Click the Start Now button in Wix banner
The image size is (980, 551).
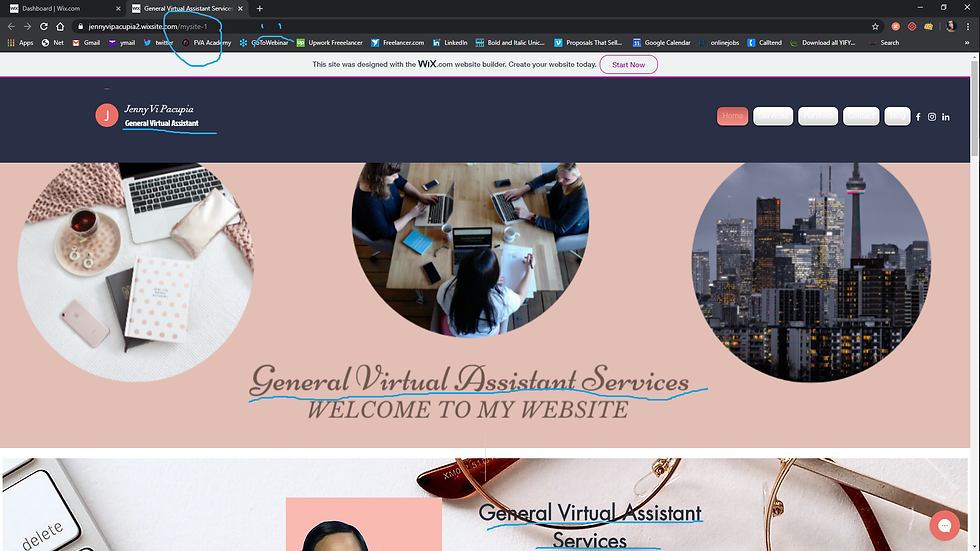click(x=628, y=64)
